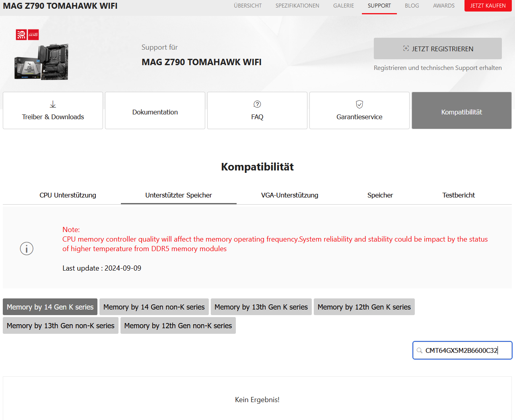Open the GALERIE nav item

pos(344,6)
